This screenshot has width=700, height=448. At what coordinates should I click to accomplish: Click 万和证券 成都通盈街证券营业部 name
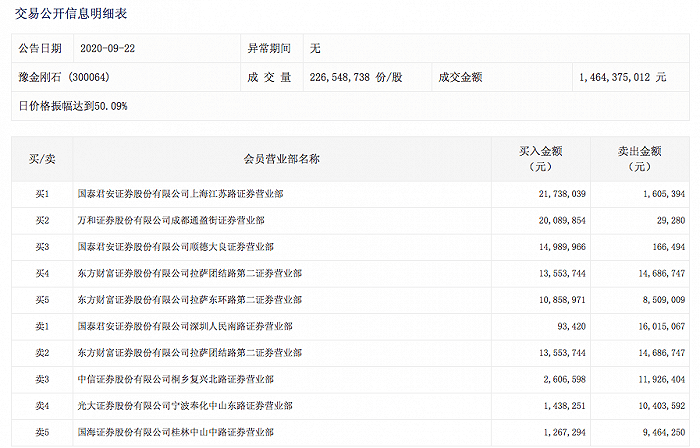[x=171, y=220]
